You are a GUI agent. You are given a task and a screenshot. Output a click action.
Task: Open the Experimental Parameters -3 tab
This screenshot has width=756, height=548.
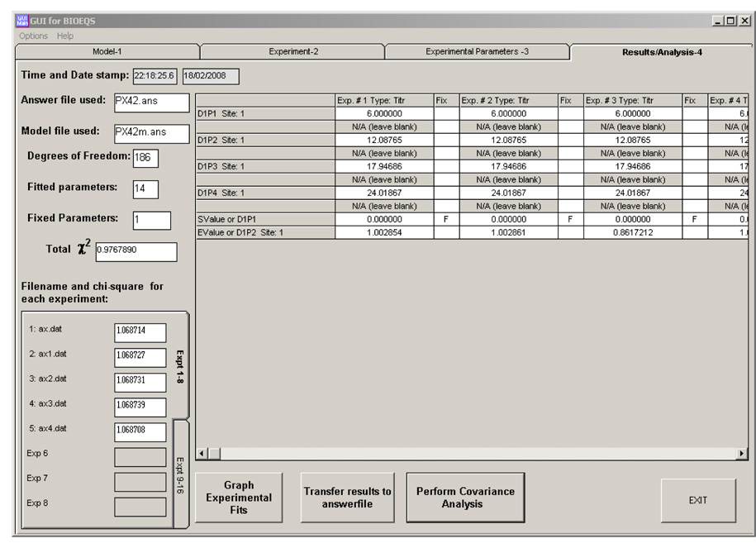point(477,51)
